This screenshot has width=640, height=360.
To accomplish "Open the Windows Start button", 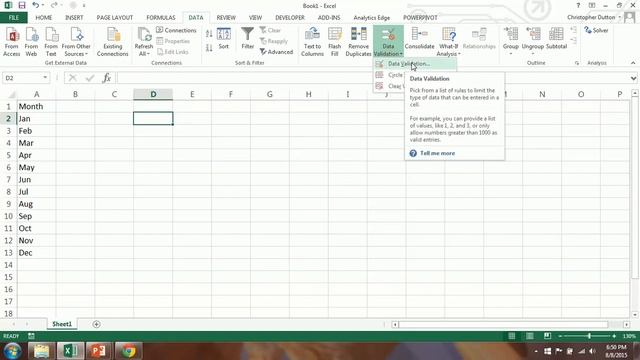I will click(12, 351).
